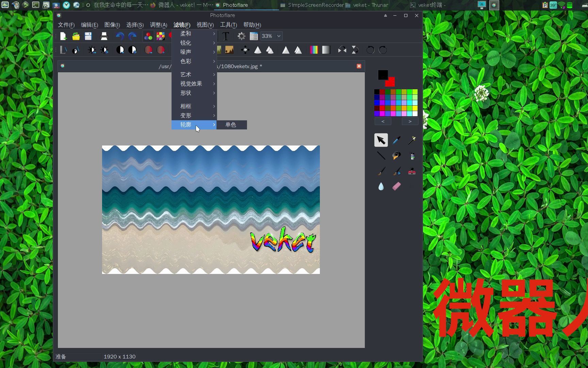This screenshot has height=368, width=588.
Task: Select the Line tool
Action: point(381,156)
